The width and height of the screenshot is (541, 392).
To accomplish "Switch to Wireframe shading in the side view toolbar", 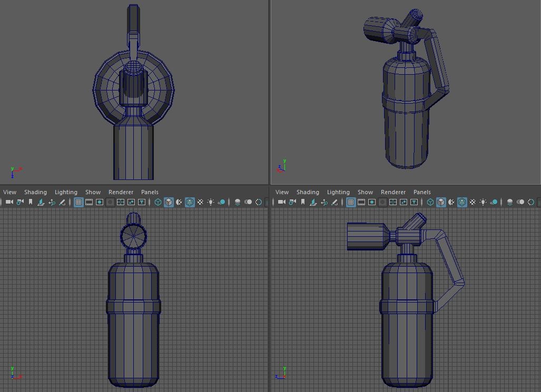I will point(430,202).
